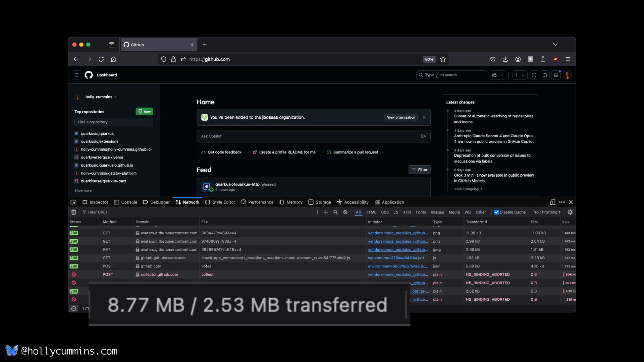Uncheck Disable Cache checkbox
This screenshot has height=362, width=644.
coord(496,212)
